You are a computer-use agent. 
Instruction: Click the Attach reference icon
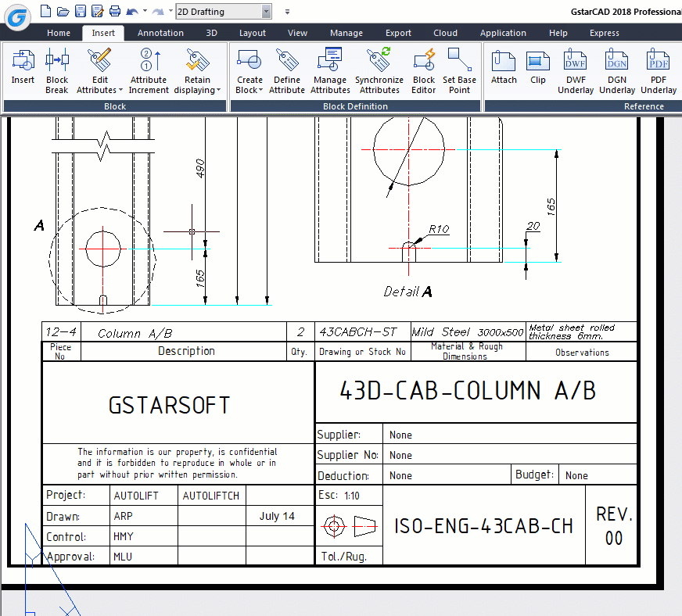tap(504, 61)
